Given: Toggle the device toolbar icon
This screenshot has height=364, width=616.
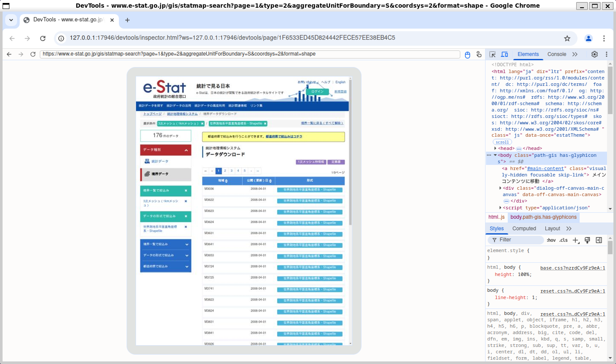Looking at the screenshot, I should click(504, 54).
